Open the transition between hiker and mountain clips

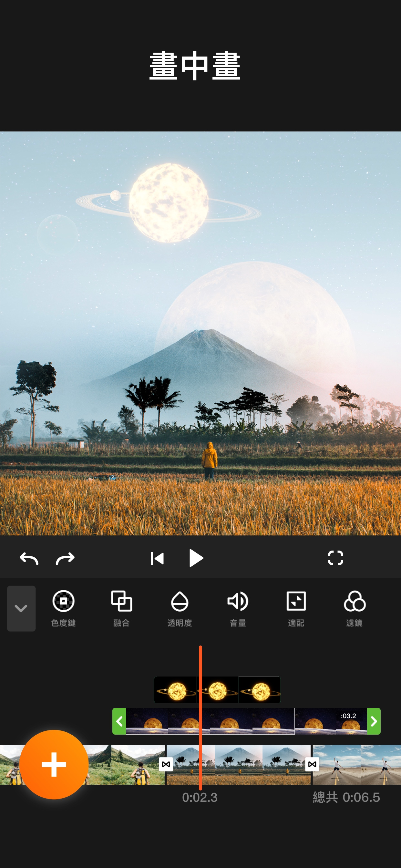pos(166,765)
